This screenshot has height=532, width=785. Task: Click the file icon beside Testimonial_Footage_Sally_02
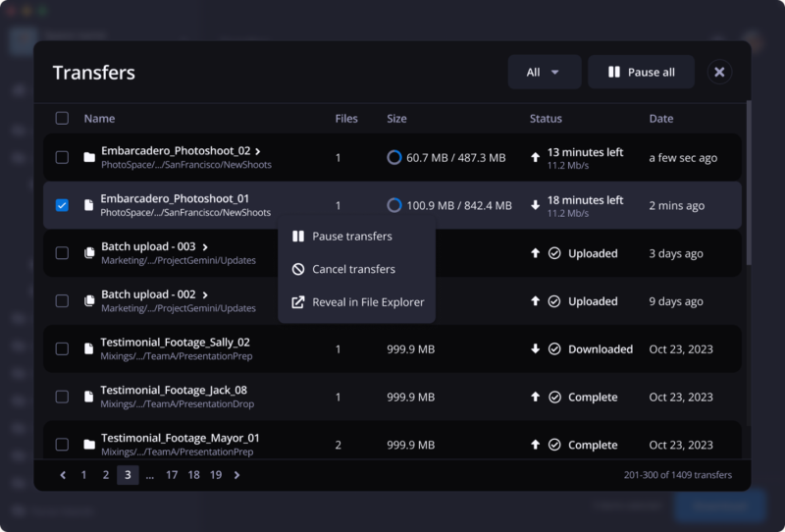pos(89,348)
